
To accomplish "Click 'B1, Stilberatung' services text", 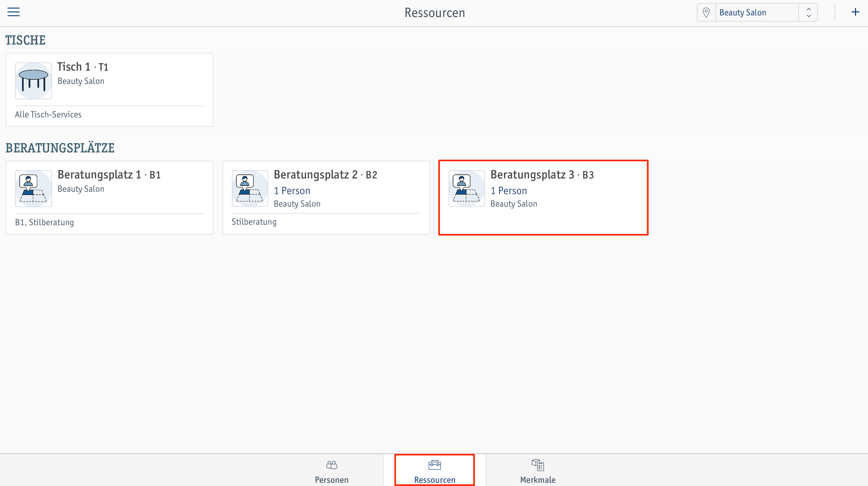I will [44, 223].
